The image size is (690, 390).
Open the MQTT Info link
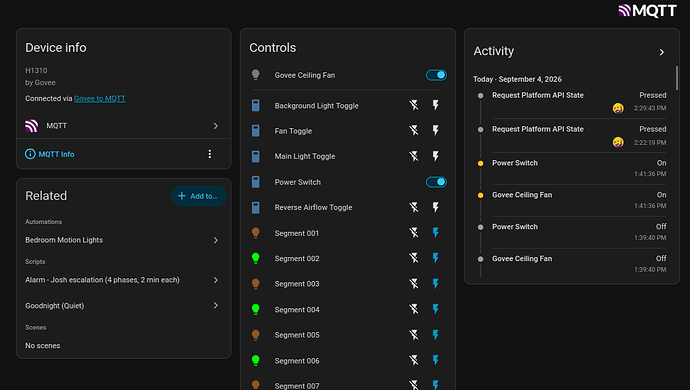pyautogui.click(x=50, y=154)
